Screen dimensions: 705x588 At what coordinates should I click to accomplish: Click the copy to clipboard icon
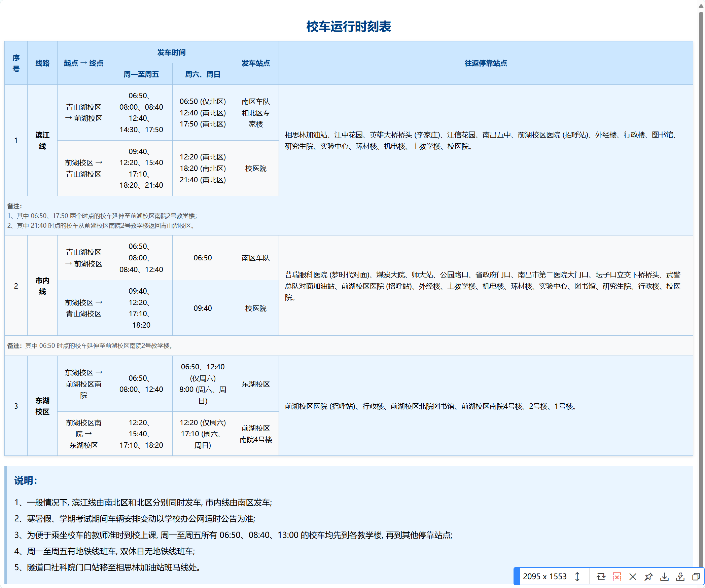tap(696, 577)
